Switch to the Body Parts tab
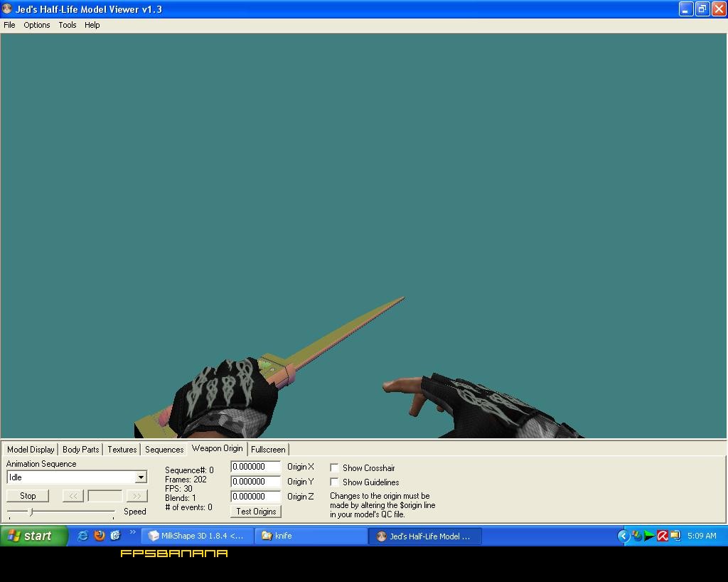The width and height of the screenshot is (728, 582). pyautogui.click(x=80, y=450)
